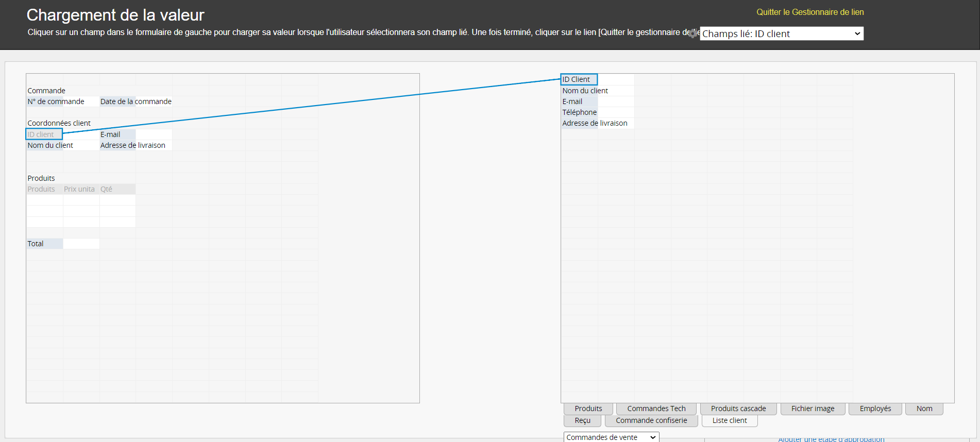
Task: Select the Liste client tab
Action: 729,420
